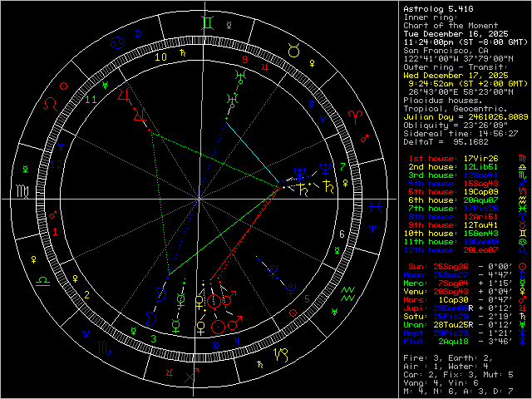Click the Julian Day value line
Screen dimensions: 532x399
click(x=465, y=116)
